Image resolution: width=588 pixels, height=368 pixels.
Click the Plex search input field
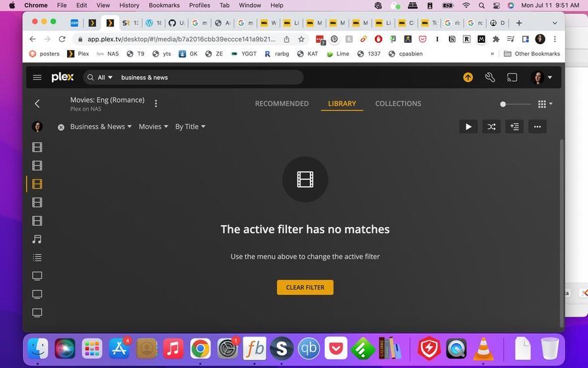pos(210,78)
